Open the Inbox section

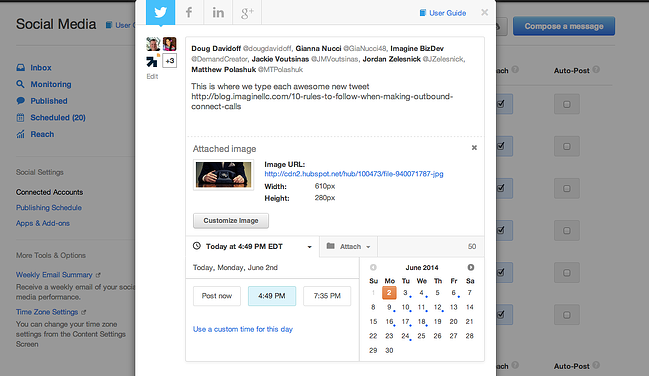point(41,67)
